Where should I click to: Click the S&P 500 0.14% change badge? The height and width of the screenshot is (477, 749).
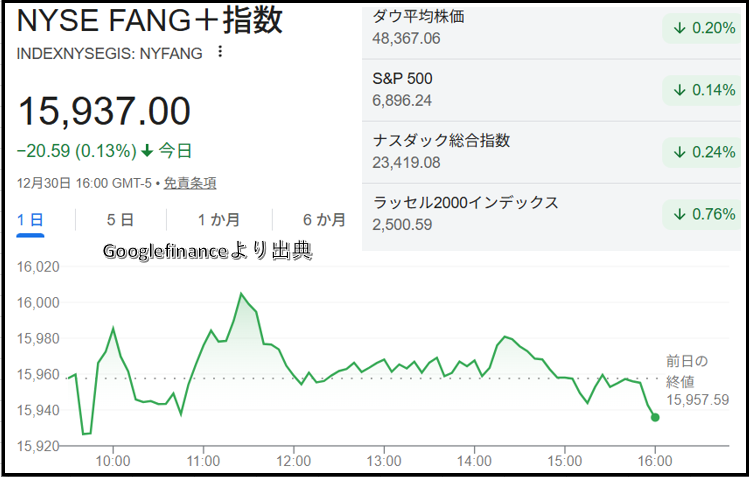click(x=705, y=90)
